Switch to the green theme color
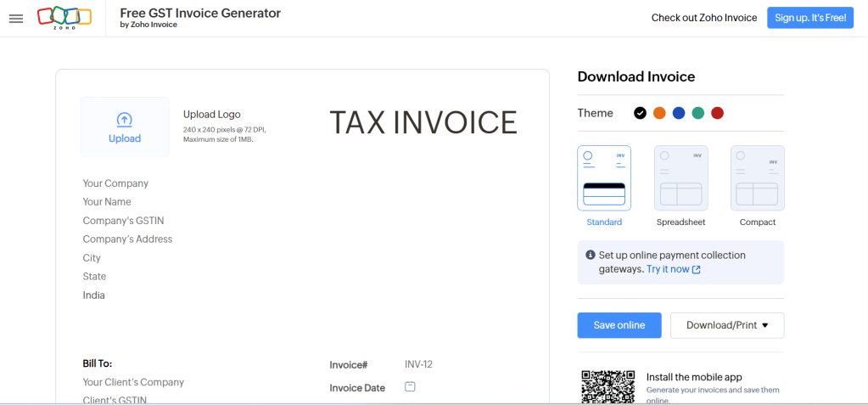Screen dimensions: 868x405 coord(698,113)
